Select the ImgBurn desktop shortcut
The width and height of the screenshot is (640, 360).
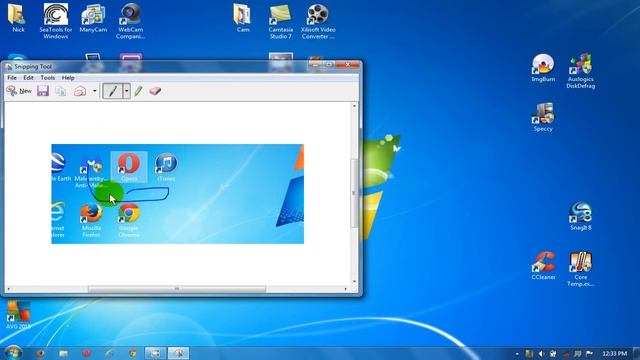point(543,68)
